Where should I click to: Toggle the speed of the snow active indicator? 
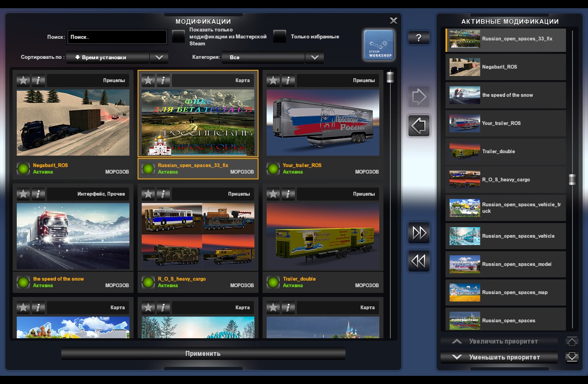pyautogui.click(x=23, y=282)
